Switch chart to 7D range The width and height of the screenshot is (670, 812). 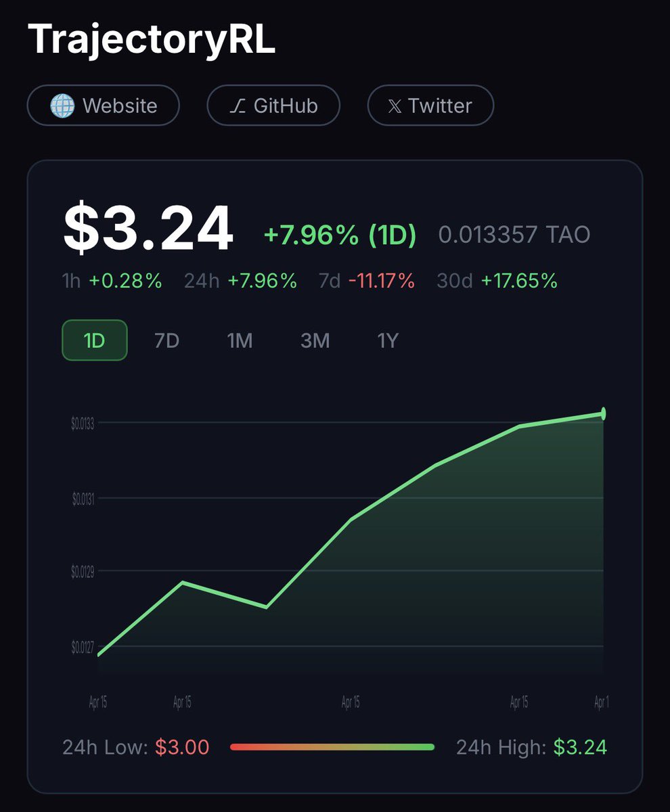pos(166,340)
